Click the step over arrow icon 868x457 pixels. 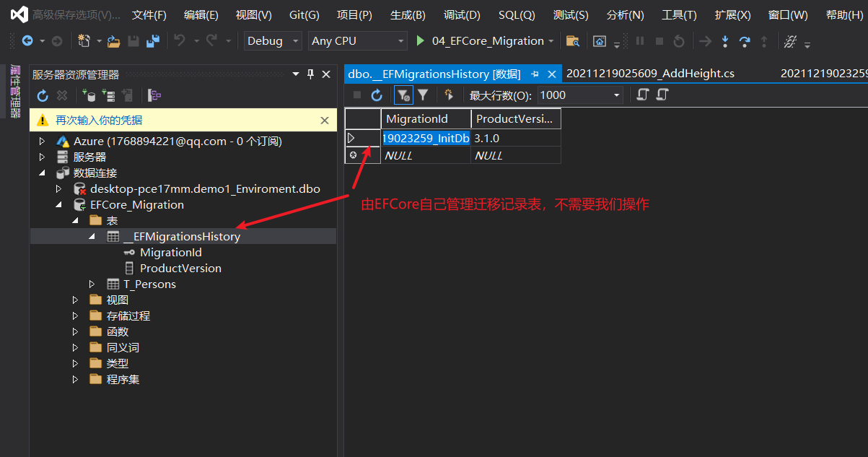[745, 42]
